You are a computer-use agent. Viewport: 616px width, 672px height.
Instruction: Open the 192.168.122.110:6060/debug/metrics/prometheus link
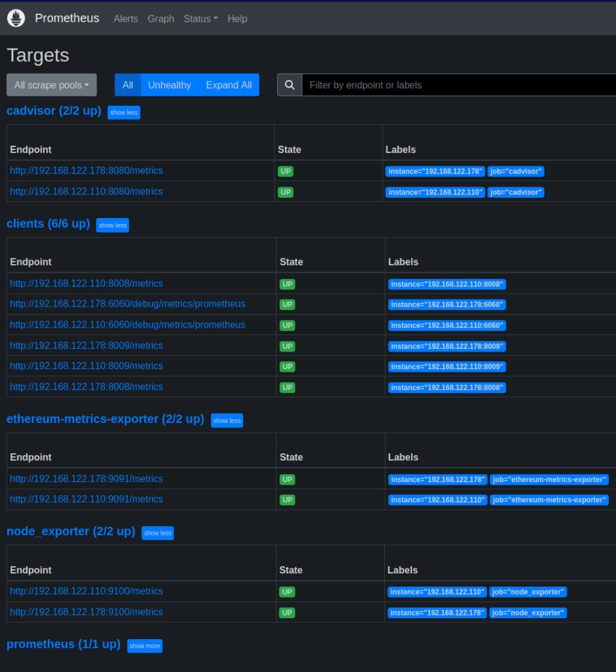coord(127,325)
